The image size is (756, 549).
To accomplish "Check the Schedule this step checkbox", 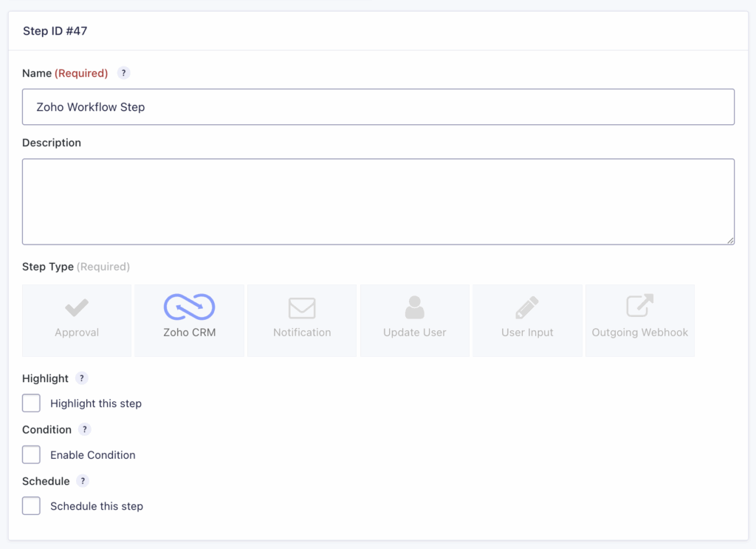I will [x=31, y=505].
